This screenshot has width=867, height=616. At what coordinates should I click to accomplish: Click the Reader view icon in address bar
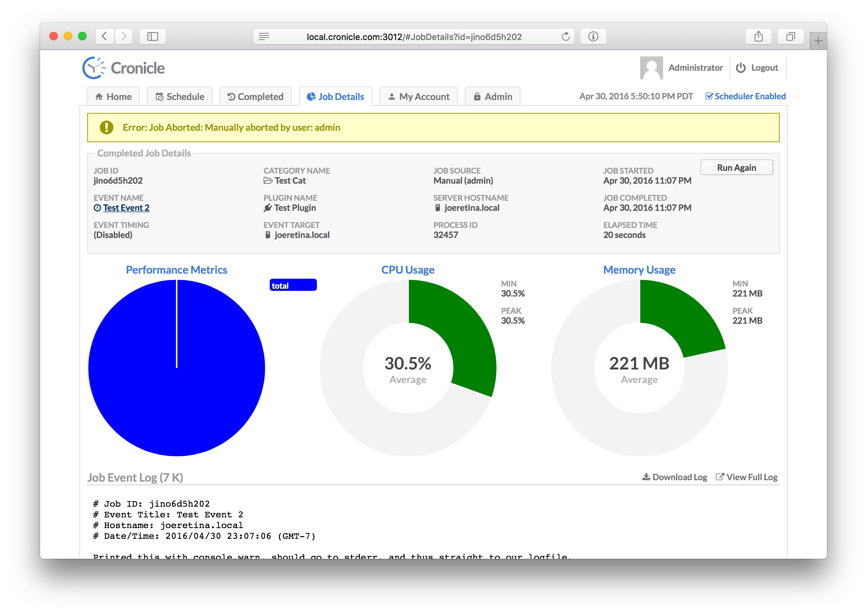click(264, 36)
